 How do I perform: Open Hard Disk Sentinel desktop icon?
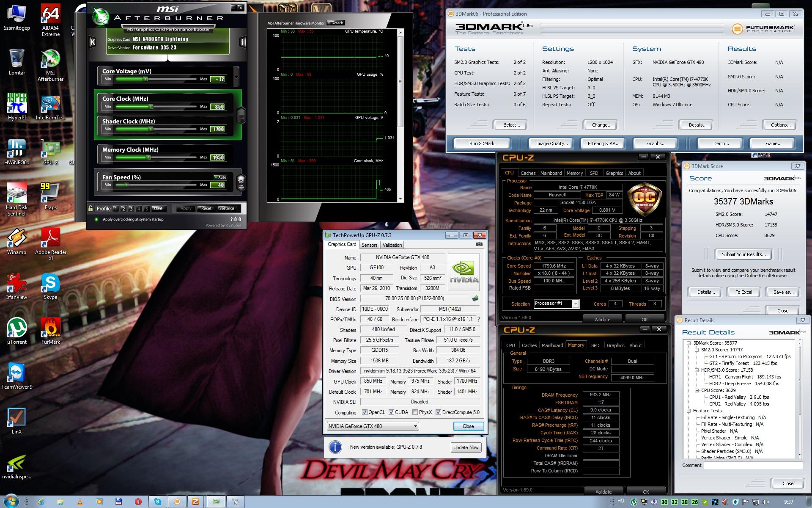[x=16, y=200]
